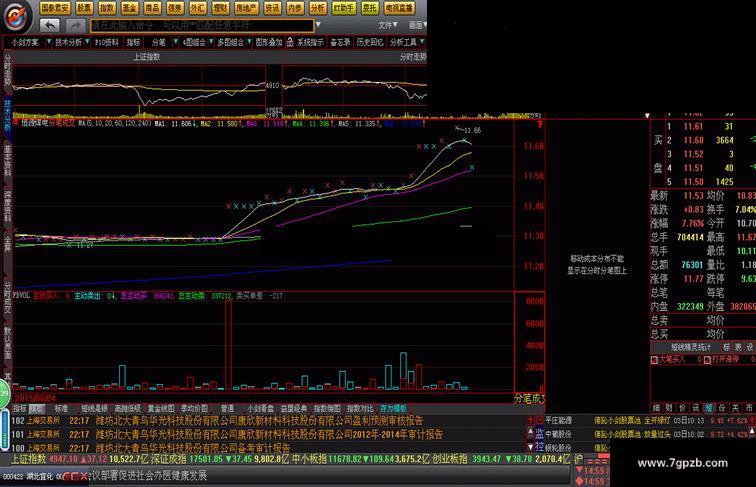
Task: Open 备忘录 toolbar item
Action: tap(340, 42)
